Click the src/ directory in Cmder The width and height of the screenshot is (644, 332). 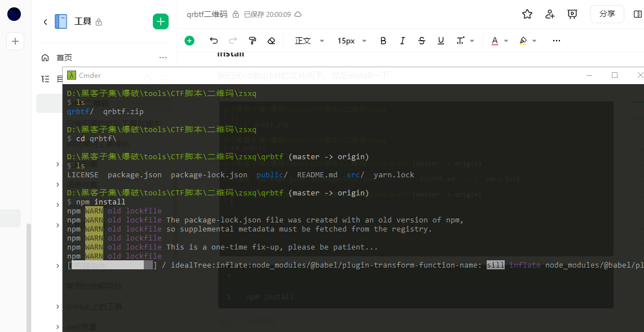356,175
